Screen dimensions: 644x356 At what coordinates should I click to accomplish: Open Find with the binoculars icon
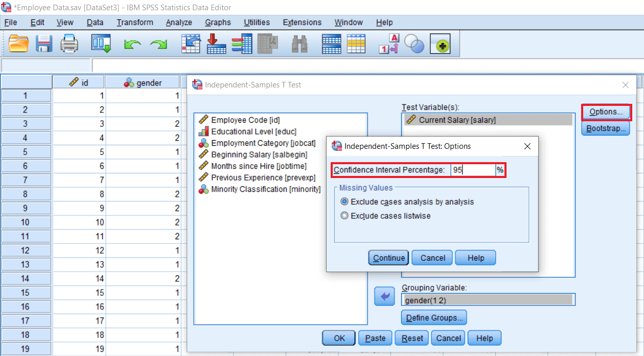pos(300,44)
